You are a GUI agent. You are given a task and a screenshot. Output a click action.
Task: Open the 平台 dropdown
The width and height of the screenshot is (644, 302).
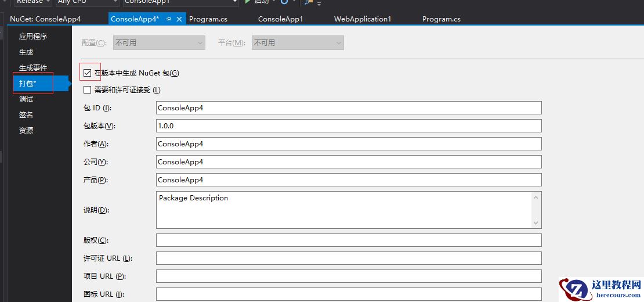(298, 43)
